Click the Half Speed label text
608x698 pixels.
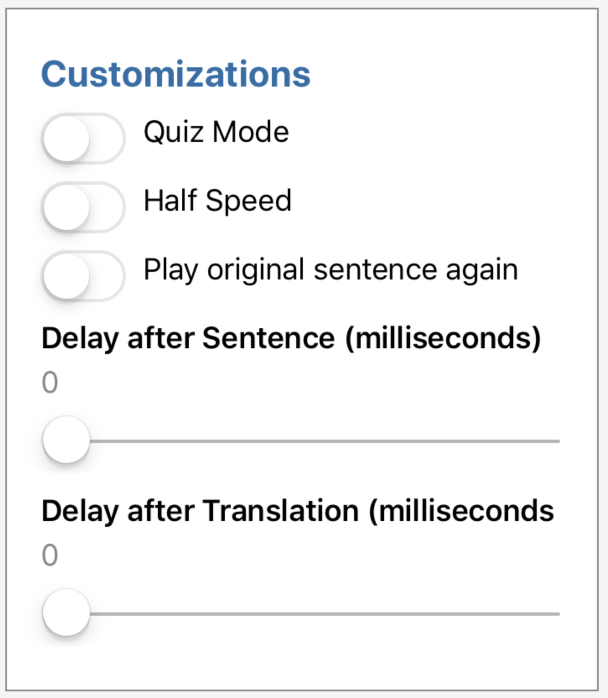217,200
